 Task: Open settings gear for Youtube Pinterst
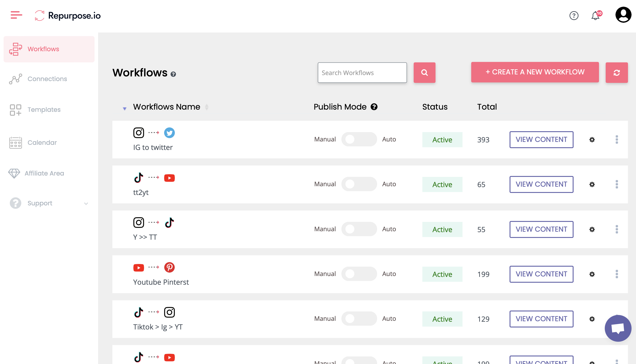click(x=592, y=274)
